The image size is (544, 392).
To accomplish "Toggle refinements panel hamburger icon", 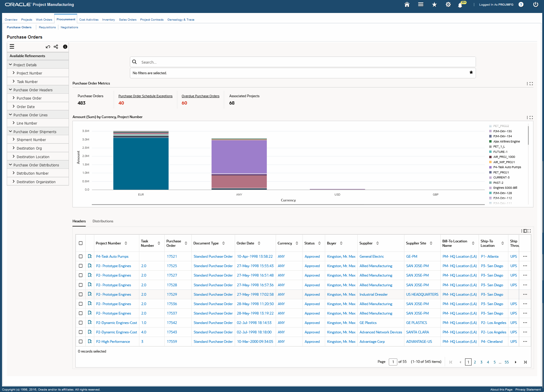I will [x=12, y=47].
